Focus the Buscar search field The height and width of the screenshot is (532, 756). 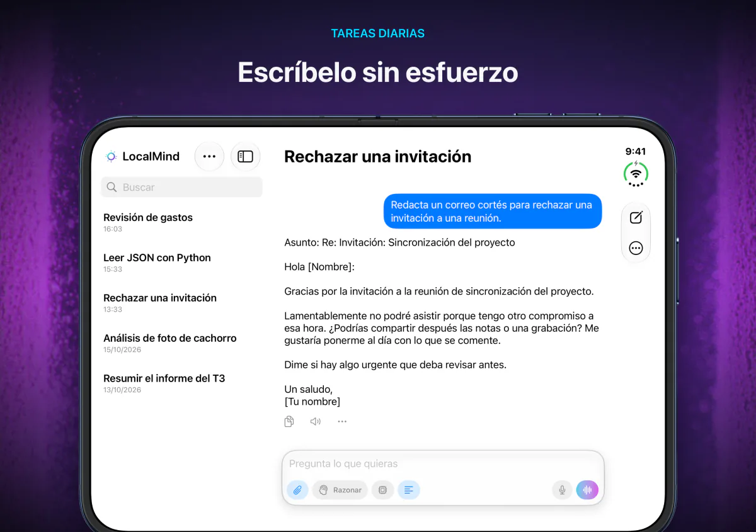181,187
